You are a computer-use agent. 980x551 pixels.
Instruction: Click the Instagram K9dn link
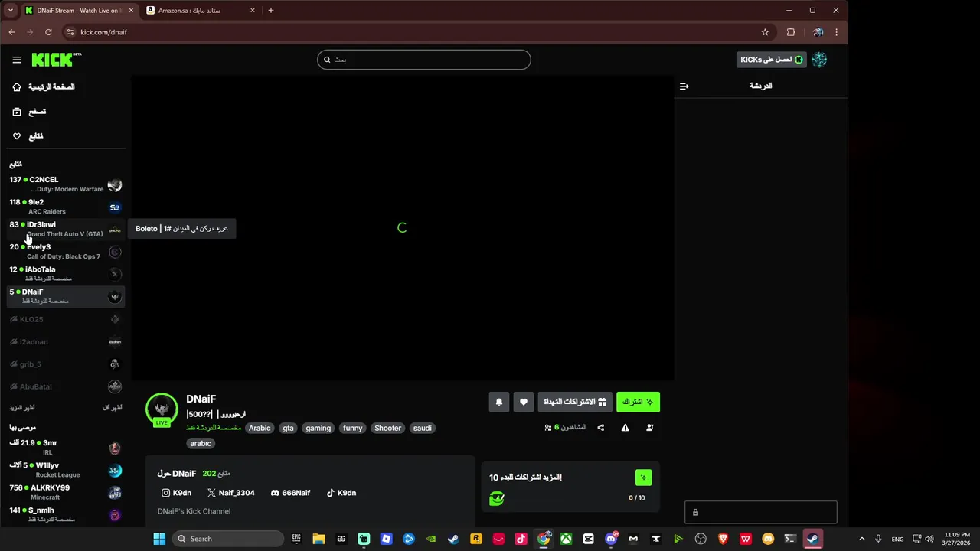pyautogui.click(x=176, y=493)
